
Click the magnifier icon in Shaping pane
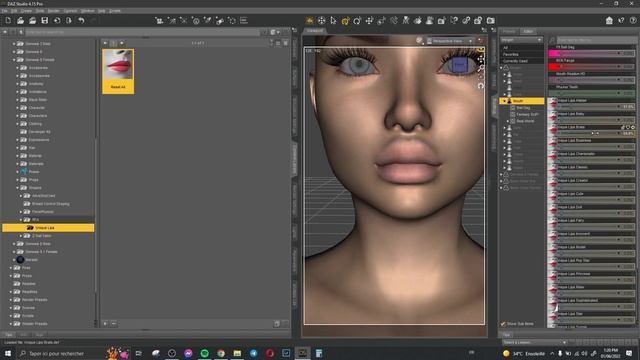[552, 40]
